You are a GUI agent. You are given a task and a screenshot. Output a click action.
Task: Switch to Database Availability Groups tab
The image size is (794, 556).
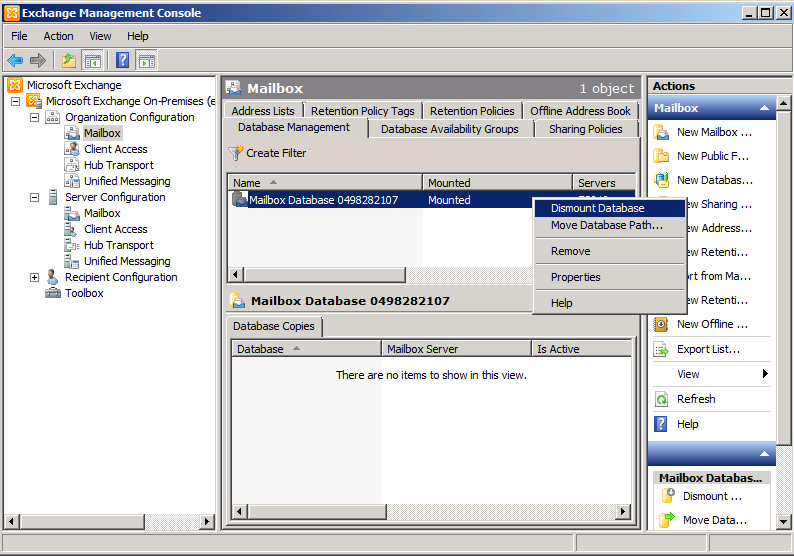point(449,129)
